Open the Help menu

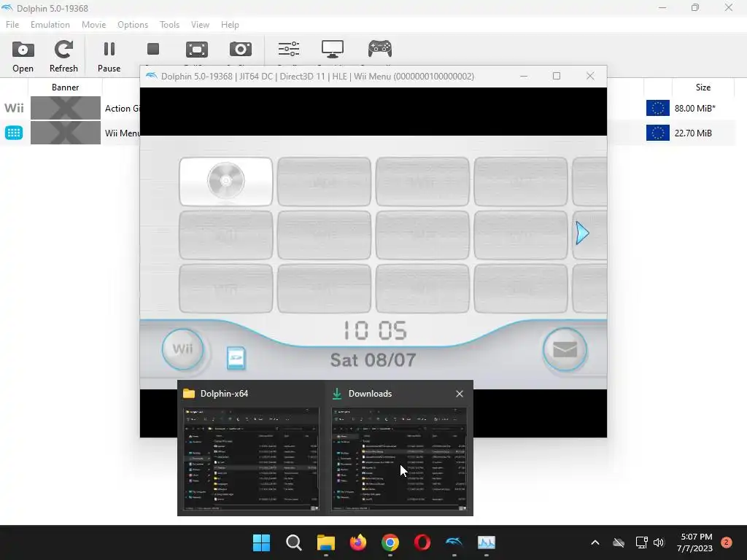coord(230,25)
